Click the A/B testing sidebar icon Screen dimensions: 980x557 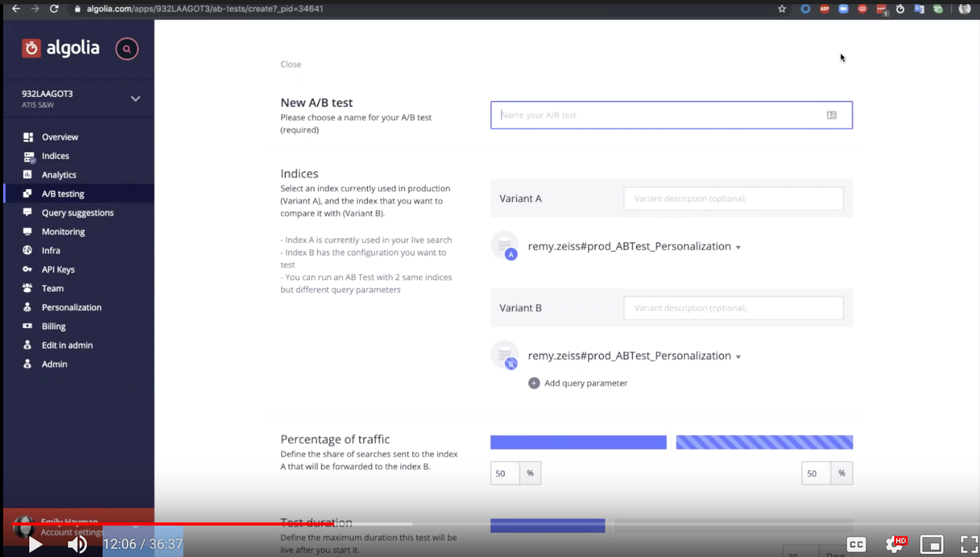point(28,194)
